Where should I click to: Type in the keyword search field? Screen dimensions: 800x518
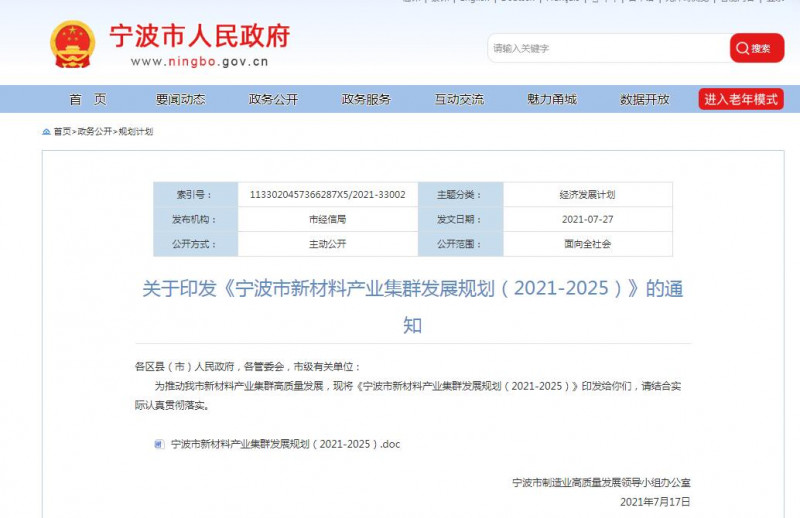pos(607,48)
